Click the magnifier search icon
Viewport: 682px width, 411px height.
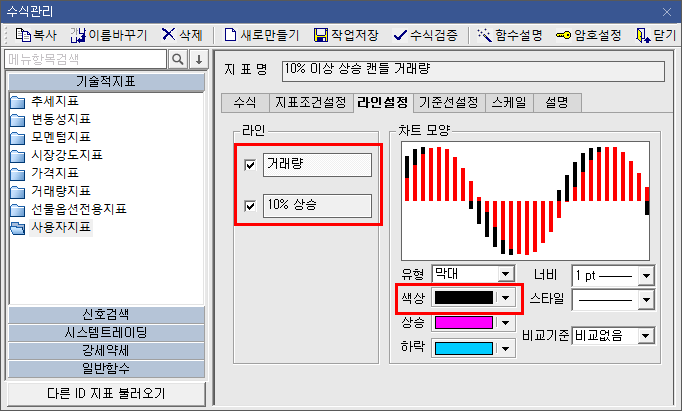click(x=177, y=59)
